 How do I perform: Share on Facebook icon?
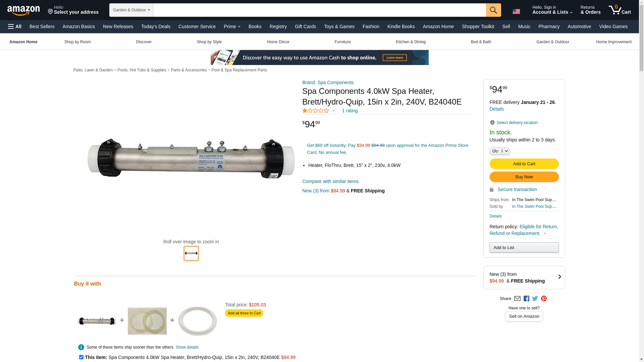tap(526, 299)
